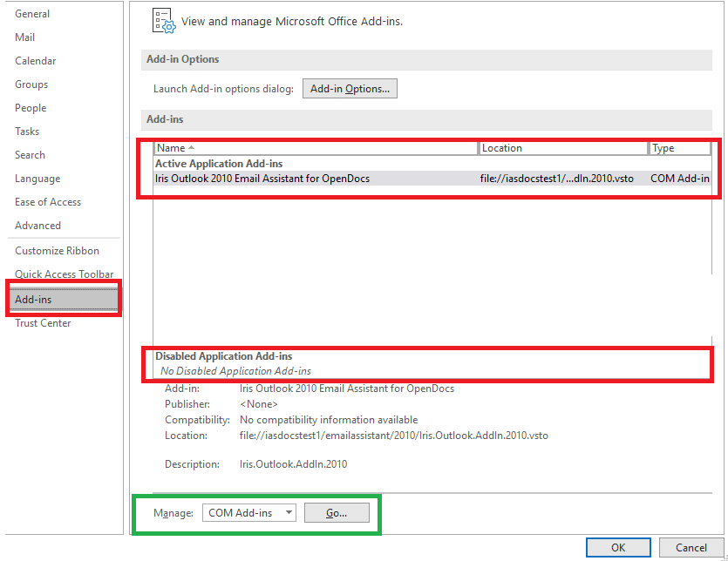Click the Add-in Options button
Image resolution: width=728 pixels, height=561 pixels.
coord(350,88)
